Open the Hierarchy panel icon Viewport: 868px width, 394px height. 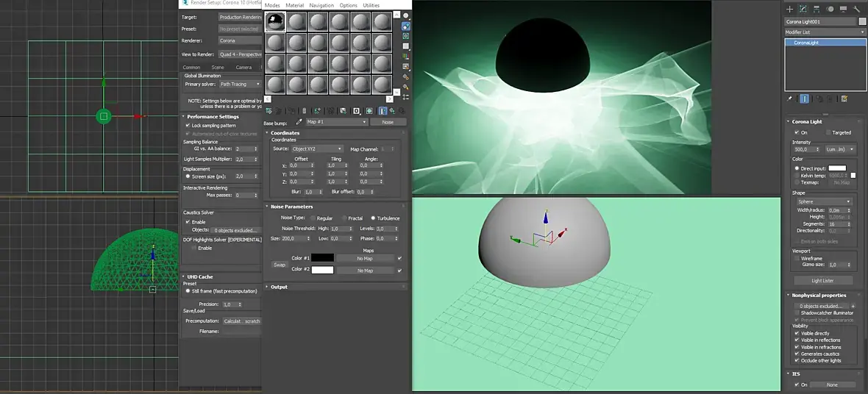(817, 10)
